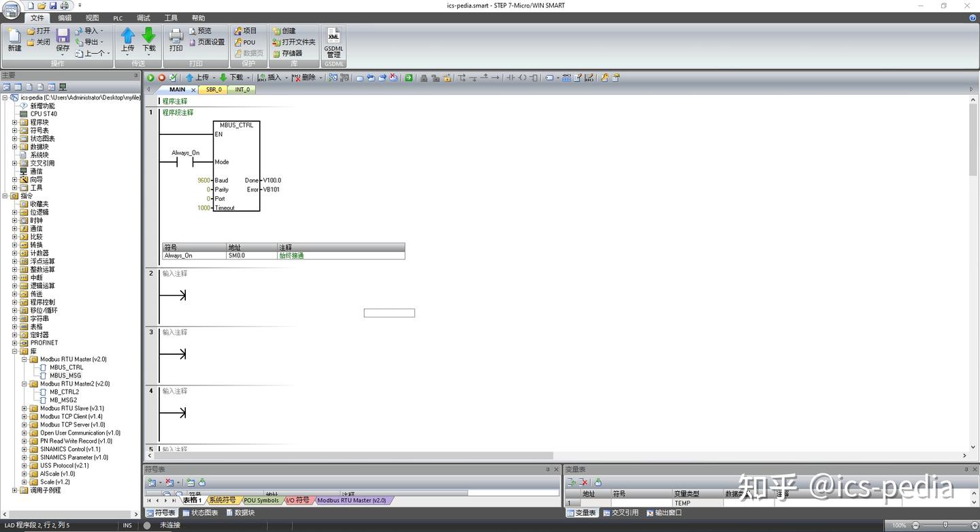
Task: Pin the 主要 project tree panel pushpin
Action: 135,75
